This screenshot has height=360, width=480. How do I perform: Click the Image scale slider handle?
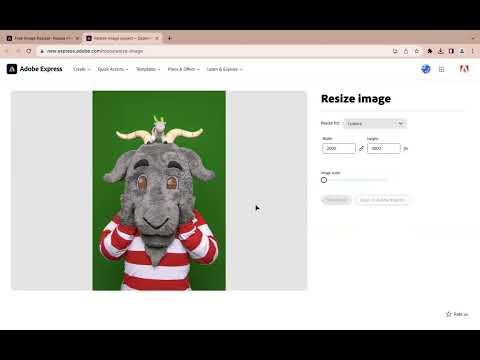(324, 180)
